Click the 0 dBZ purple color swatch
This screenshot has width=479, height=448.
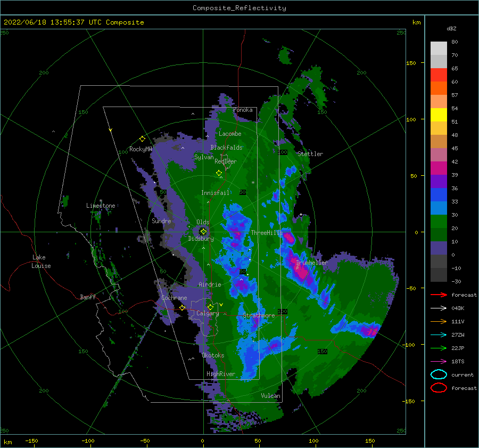tap(439, 248)
